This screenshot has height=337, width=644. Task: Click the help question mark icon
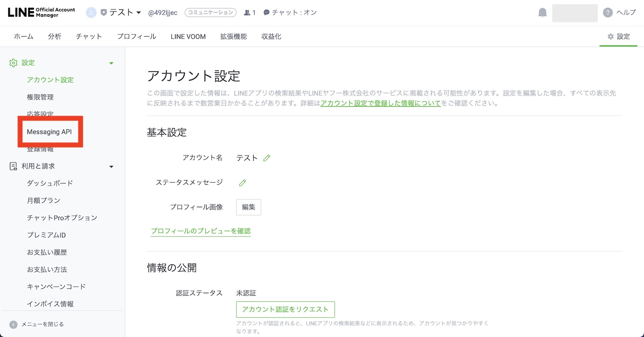tap(608, 13)
